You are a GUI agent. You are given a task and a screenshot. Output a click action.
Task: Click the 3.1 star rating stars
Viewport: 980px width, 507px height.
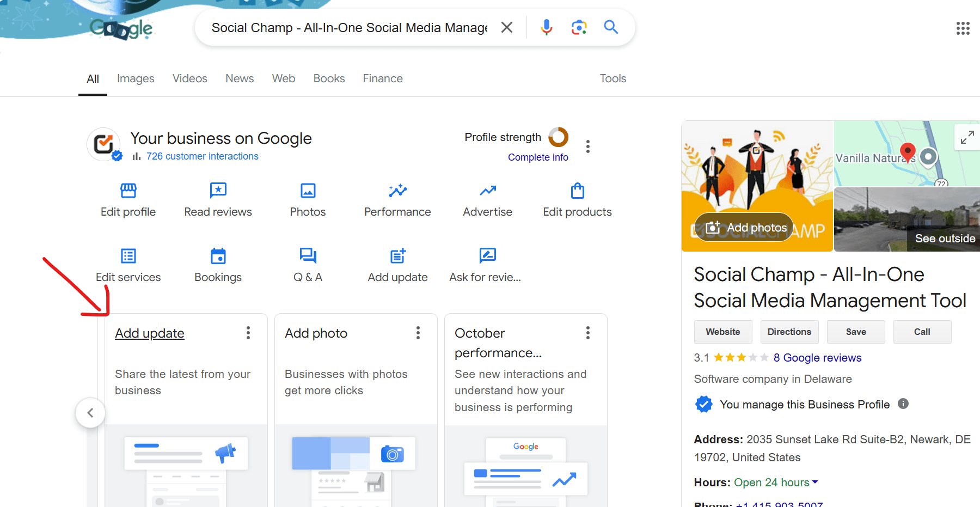pos(741,358)
